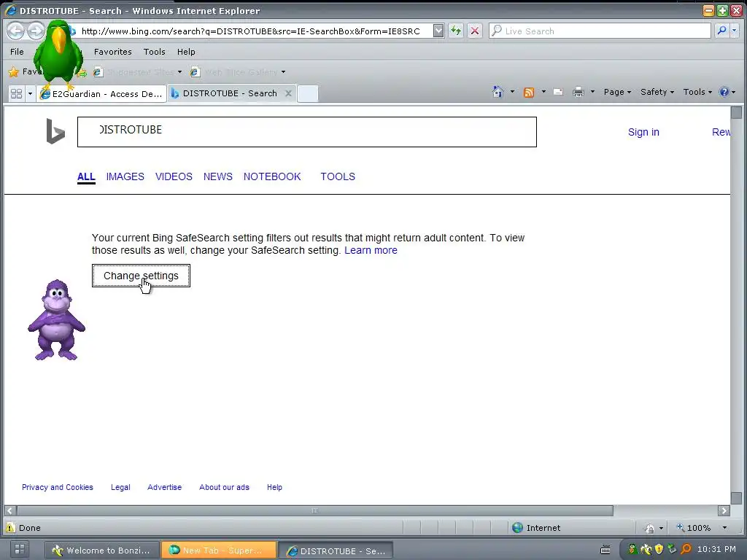The image size is (747, 560).
Task: Click the Internet zone globe in the status bar
Action: point(517,528)
